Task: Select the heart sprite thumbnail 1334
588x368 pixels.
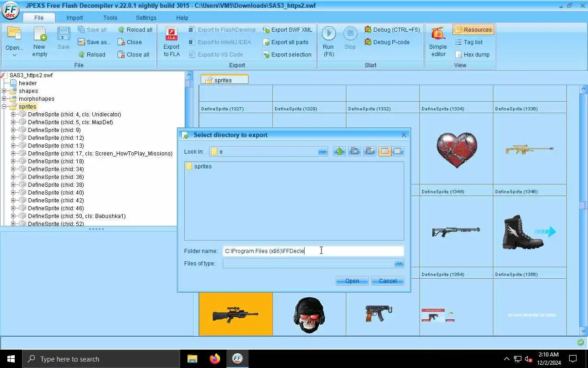Action: [456, 149]
